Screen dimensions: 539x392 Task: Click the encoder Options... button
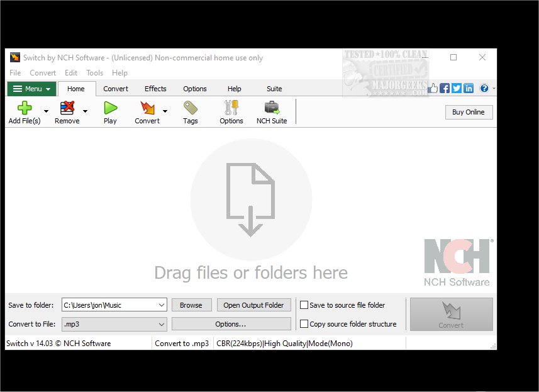coord(231,324)
